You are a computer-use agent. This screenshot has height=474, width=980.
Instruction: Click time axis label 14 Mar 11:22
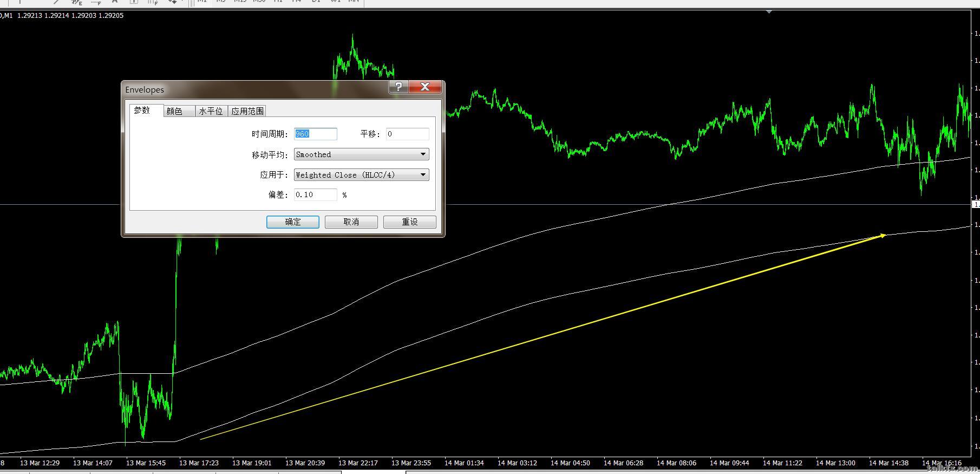(782, 463)
